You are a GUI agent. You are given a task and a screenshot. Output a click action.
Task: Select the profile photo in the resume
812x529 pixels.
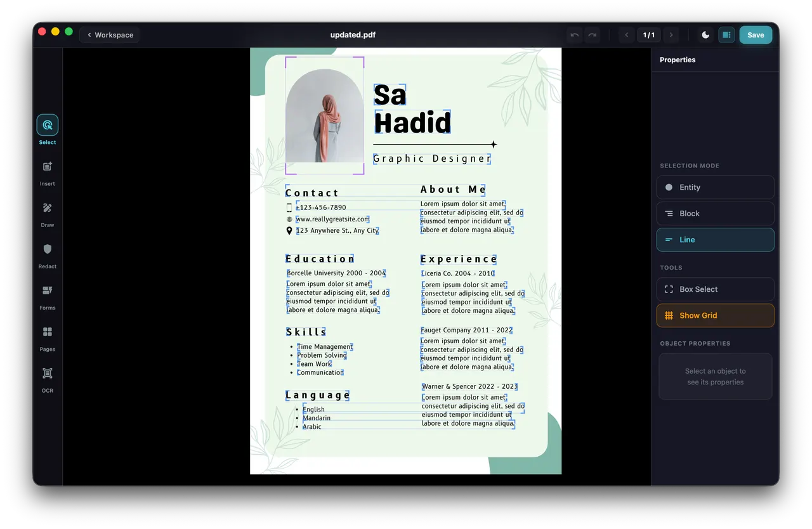coord(324,115)
